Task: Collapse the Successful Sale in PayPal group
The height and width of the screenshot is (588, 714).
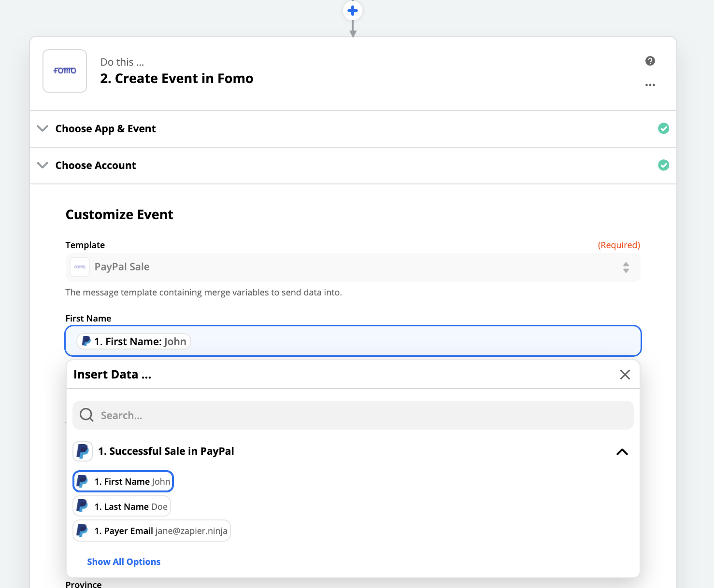Action: pos(622,452)
